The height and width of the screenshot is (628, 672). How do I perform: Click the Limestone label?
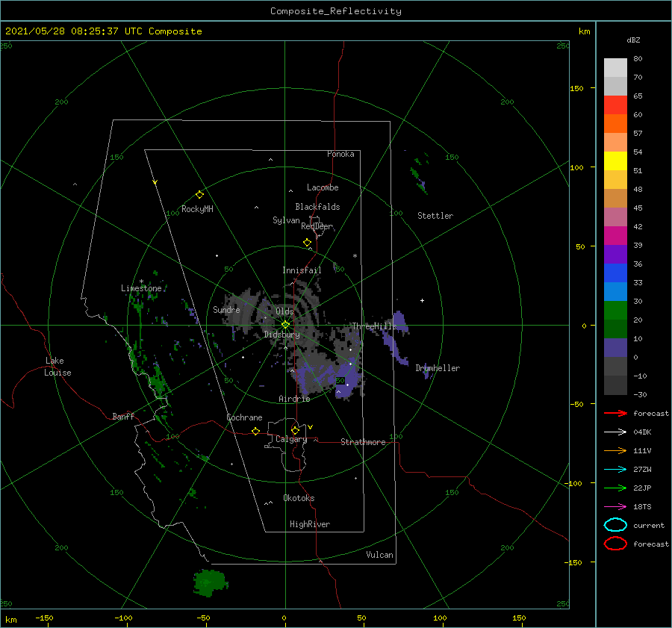point(141,288)
